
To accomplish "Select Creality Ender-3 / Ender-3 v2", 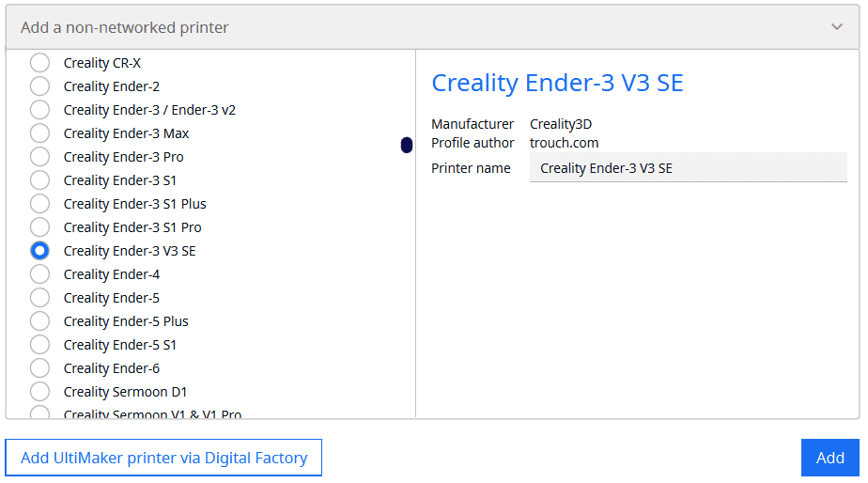I will point(39,110).
